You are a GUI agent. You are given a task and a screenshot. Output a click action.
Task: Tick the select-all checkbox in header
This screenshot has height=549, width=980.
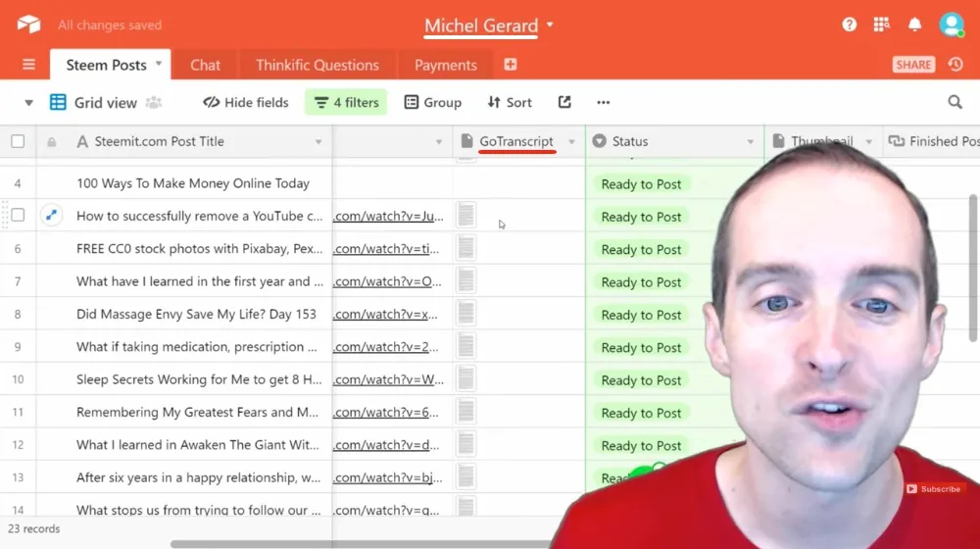pos(18,141)
